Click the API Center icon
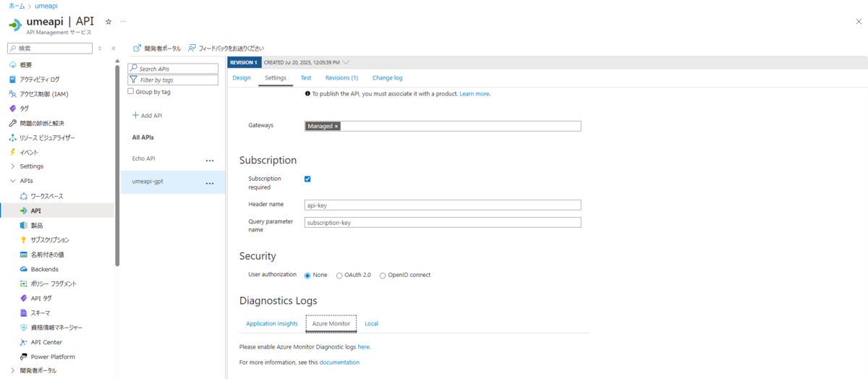868x379 pixels. (24, 342)
